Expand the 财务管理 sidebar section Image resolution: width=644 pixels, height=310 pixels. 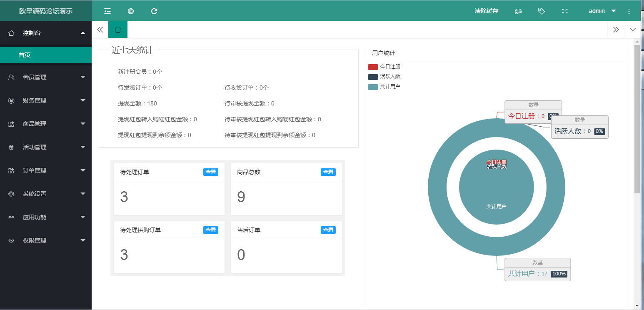point(46,100)
